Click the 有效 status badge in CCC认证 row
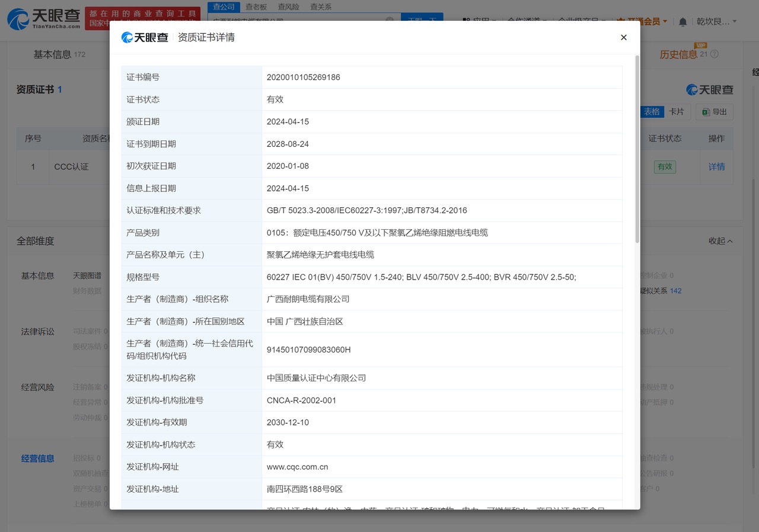The height and width of the screenshot is (532, 759). point(665,167)
